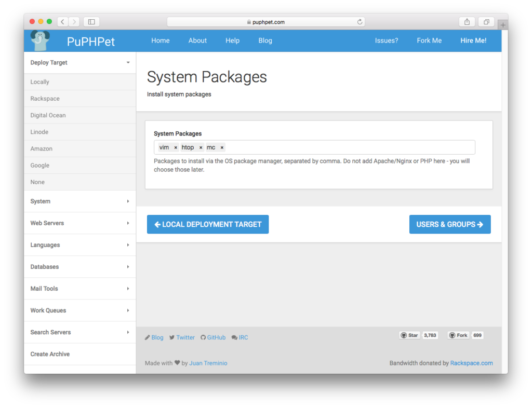Toggle the Safari sidebar icon

click(x=91, y=22)
